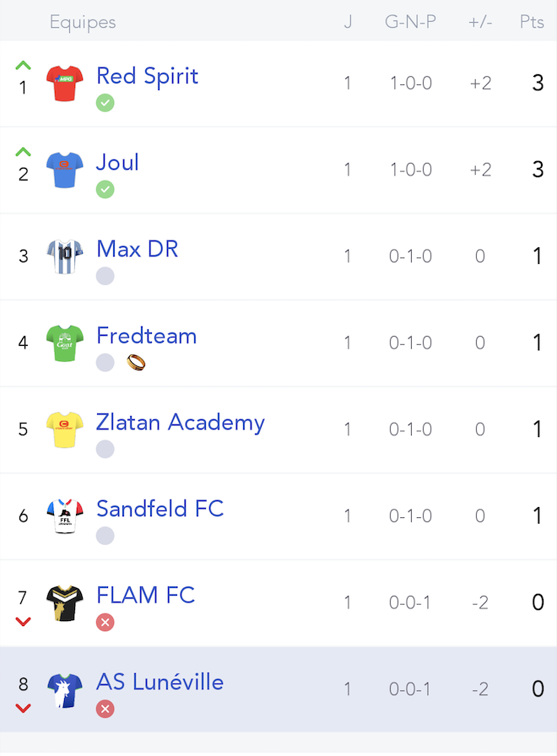
Task: Click the red cross badge under FLAM FC
Action: point(105,623)
